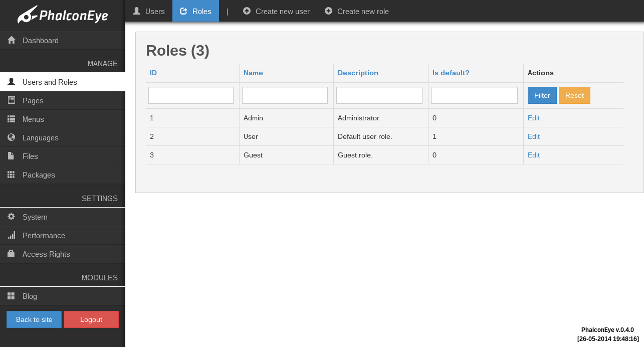Click the Guest name cell
The image size is (644, 347).
tap(286, 155)
